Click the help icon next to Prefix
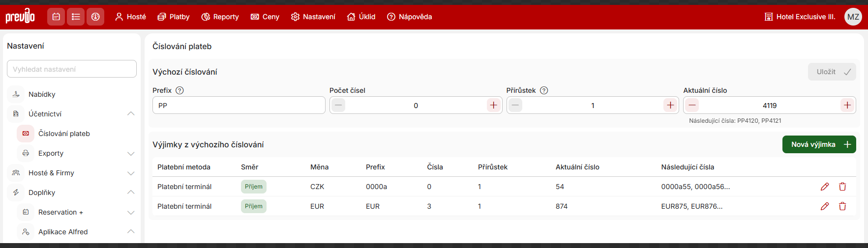This screenshot has height=248, width=868. pyautogui.click(x=180, y=90)
